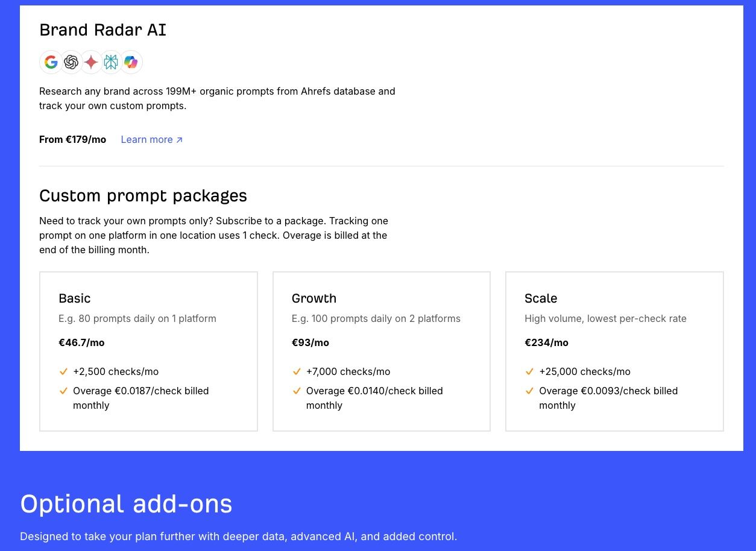Image resolution: width=756 pixels, height=551 pixels.
Task: Click the checkmark next to Basic overage rate
Action: (x=63, y=391)
